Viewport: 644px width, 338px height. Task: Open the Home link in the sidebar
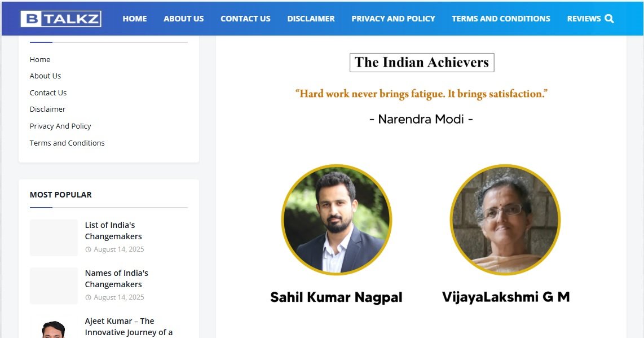click(39, 59)
